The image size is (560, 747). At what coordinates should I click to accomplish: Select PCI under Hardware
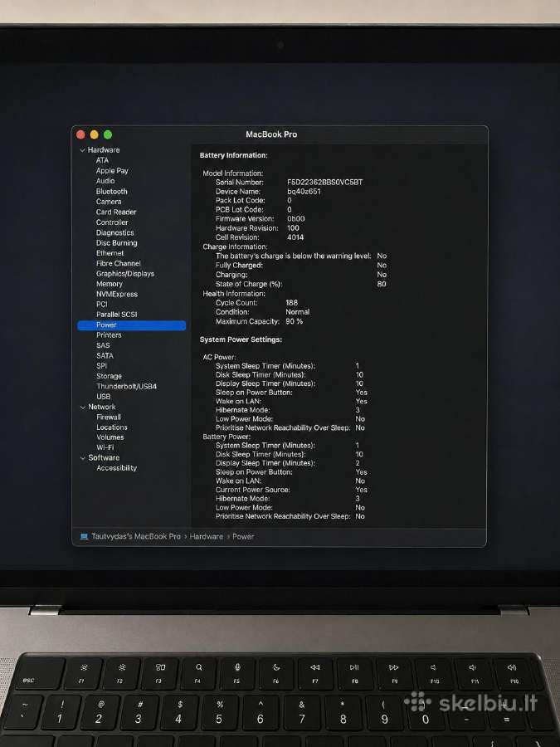pos(102,304)
